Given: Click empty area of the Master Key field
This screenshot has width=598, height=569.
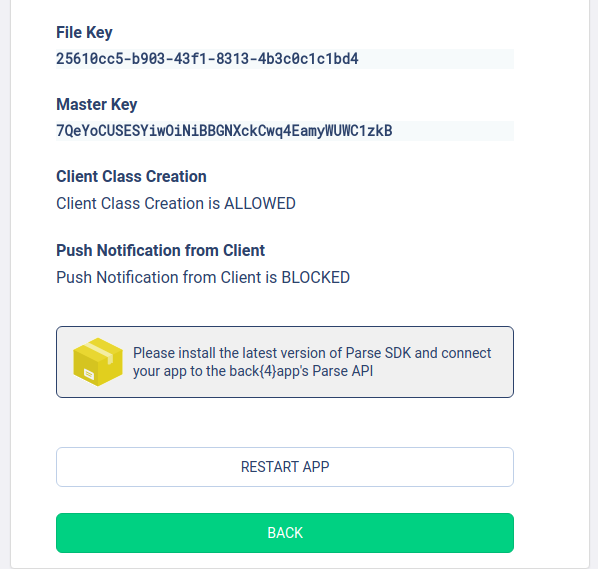Looking at the screenshot, I should [x=453, y=131].
